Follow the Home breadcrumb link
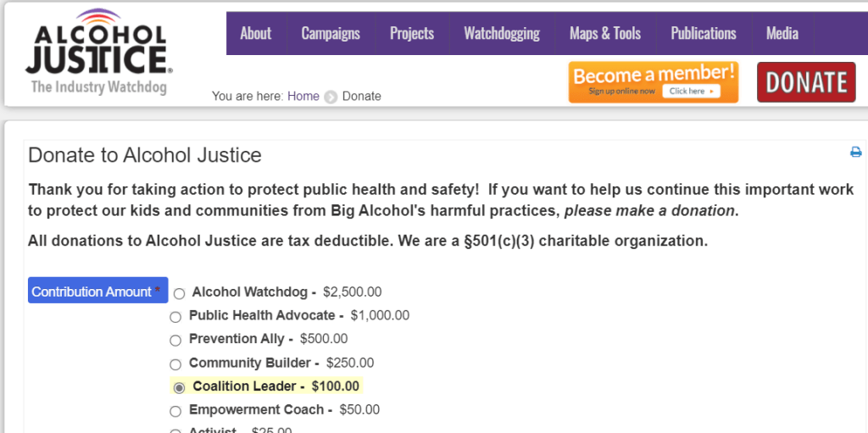This screenshot has width=868, height=433. click(303, 97)
